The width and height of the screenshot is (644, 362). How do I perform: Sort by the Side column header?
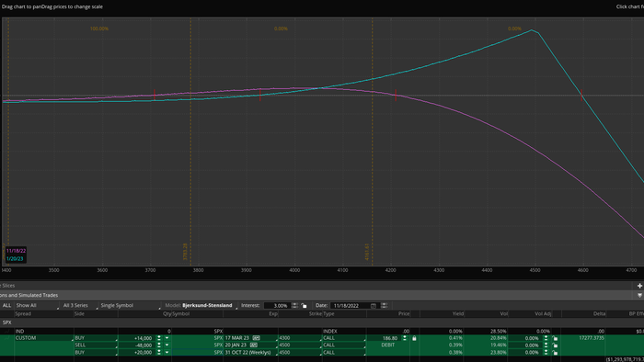click(x=79, y=313)
